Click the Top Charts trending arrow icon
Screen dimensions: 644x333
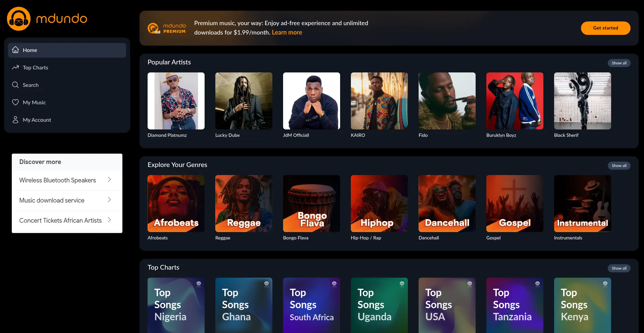pyautogui.click(x=15, y=67)
